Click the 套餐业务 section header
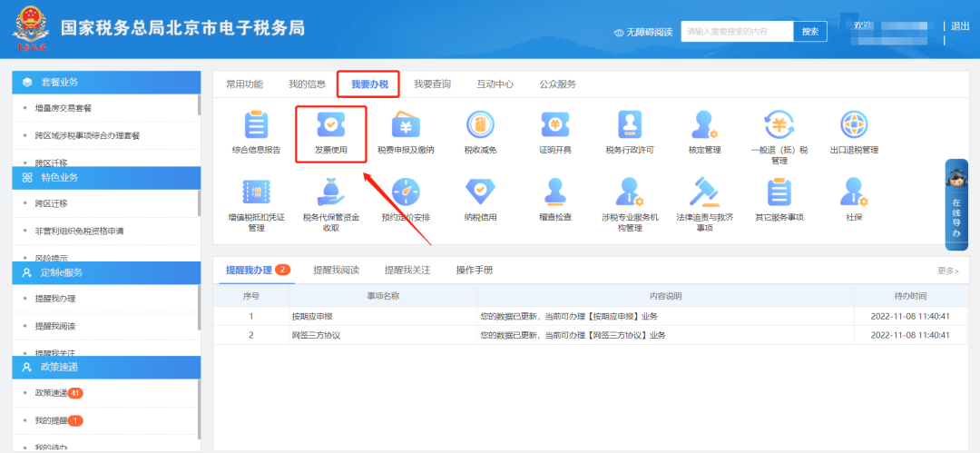Viewport: 980px width, 453px height. click(106, 82)
